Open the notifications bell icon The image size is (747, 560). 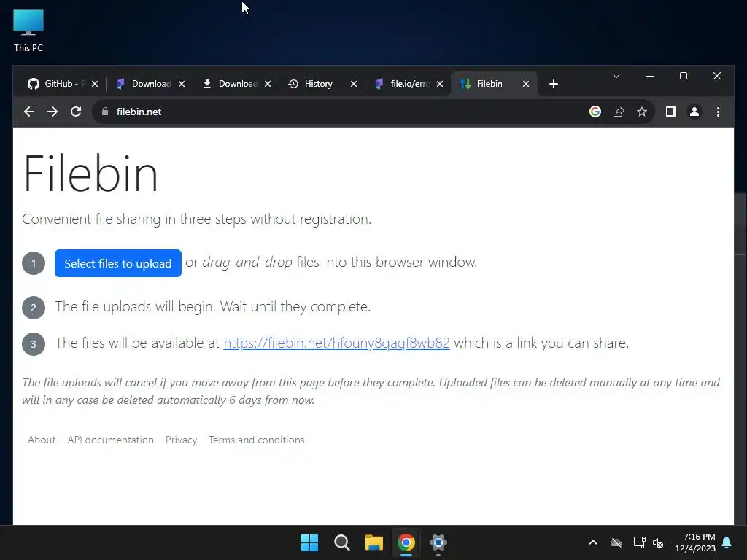(727, 542)
